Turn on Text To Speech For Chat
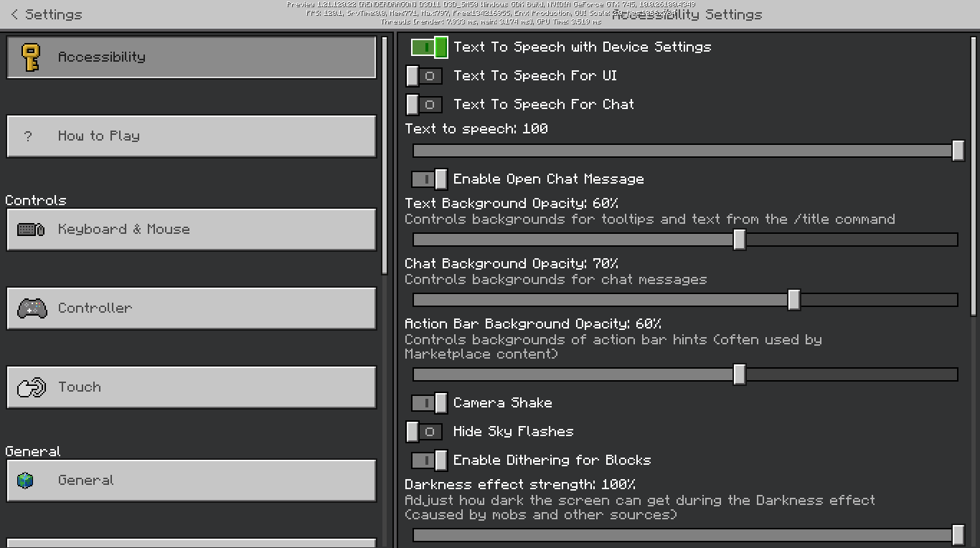 [x=425, y=105]
